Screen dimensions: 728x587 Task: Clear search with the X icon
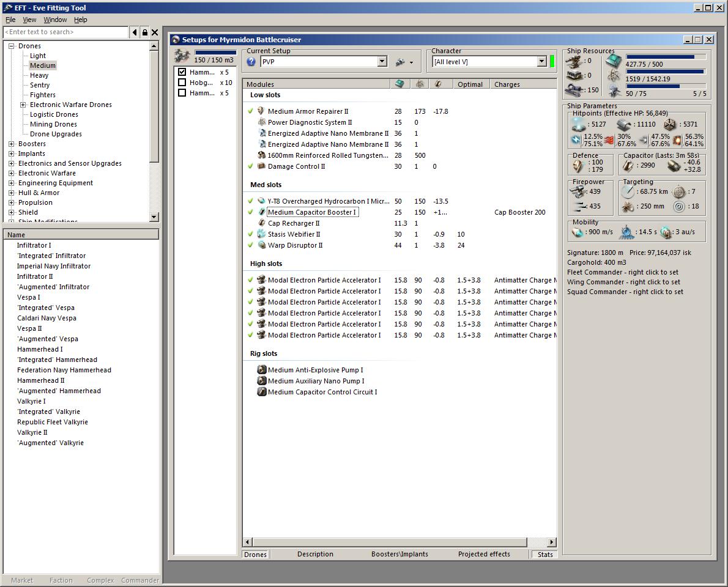tap(155, 32)
